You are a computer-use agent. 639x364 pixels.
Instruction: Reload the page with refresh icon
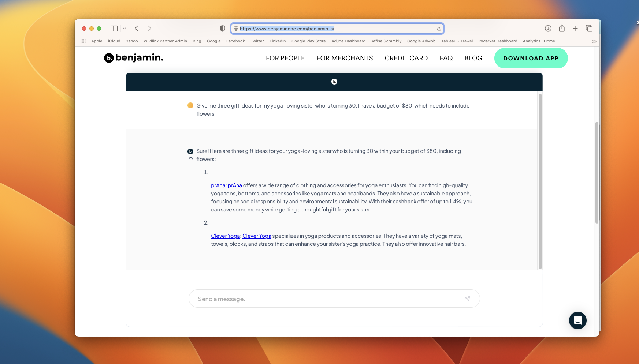click(439, 29)
